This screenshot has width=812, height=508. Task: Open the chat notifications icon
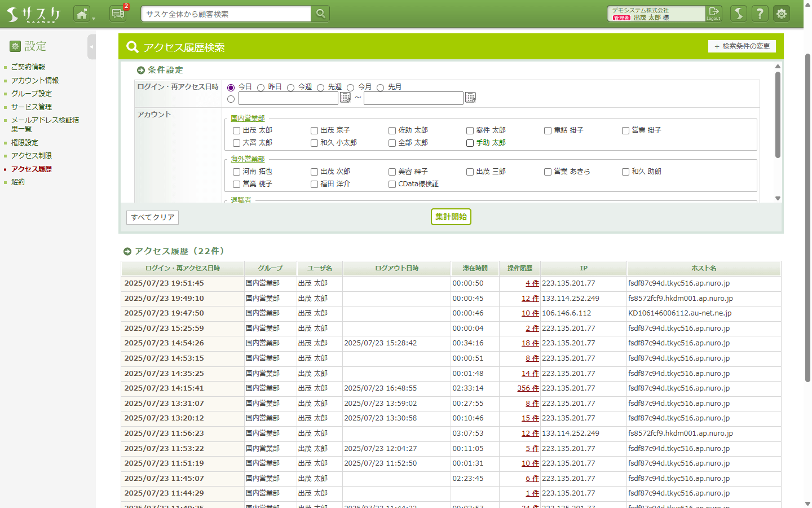click(118, 14)
